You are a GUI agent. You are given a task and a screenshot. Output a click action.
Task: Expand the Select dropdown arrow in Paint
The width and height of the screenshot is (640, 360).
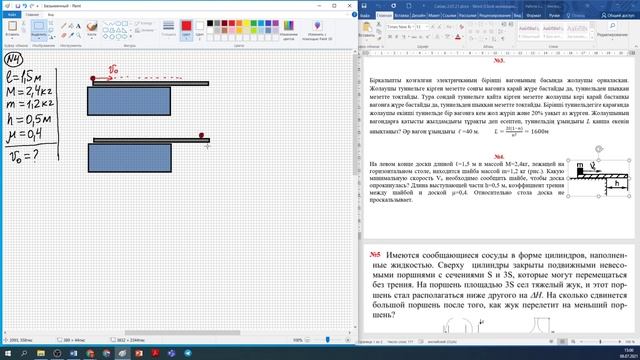point(39,38)
